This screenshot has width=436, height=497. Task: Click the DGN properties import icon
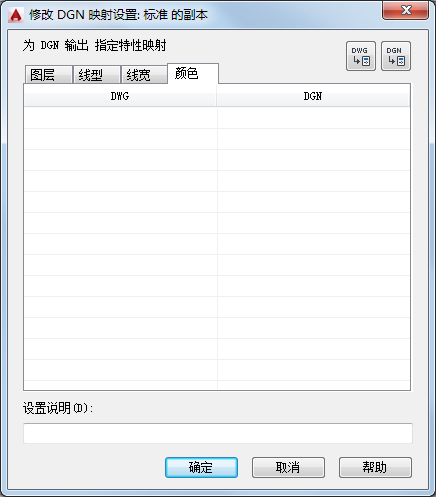pyautogui.click(x=396, y=56)
